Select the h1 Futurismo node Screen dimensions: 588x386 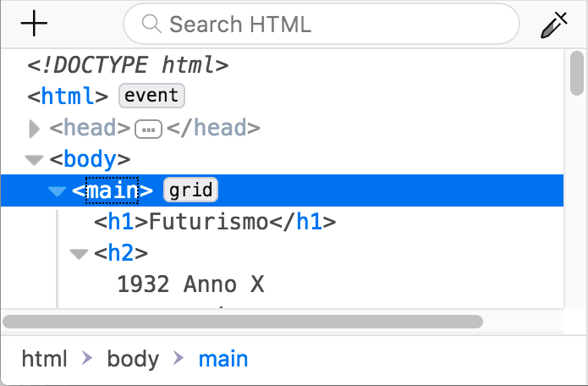click(215, 223)
